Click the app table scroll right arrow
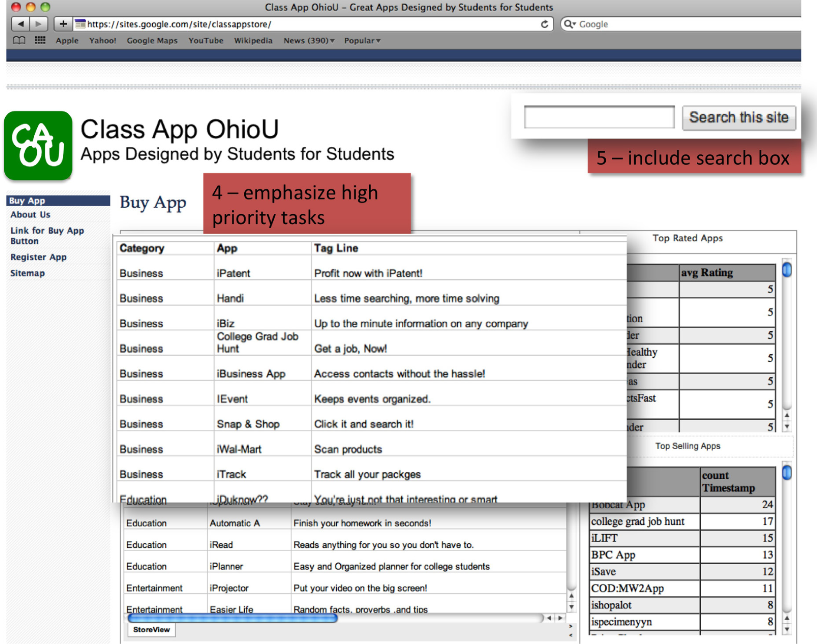The image size is (817, 644). pos(561,618)
